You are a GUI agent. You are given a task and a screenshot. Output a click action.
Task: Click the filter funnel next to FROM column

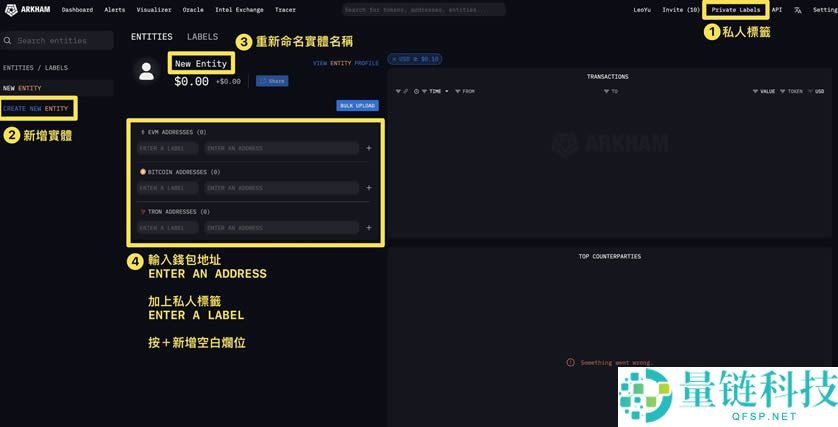[x=457, y=91]
